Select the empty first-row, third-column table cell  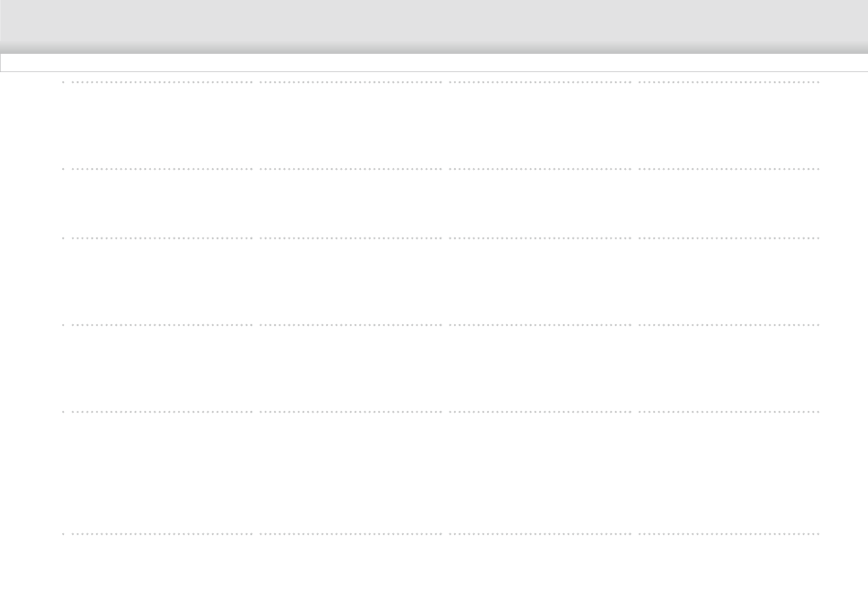540,125
